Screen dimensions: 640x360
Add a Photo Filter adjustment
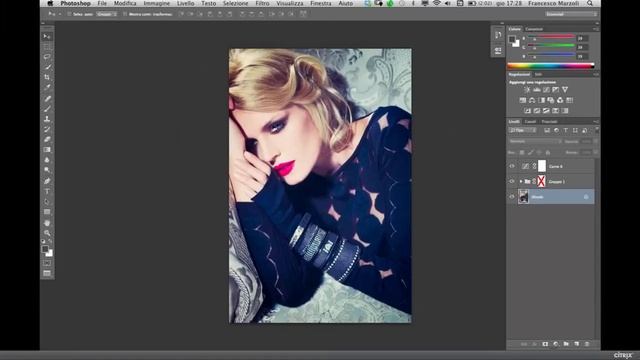pyautogui.click(x=551, y=100)
